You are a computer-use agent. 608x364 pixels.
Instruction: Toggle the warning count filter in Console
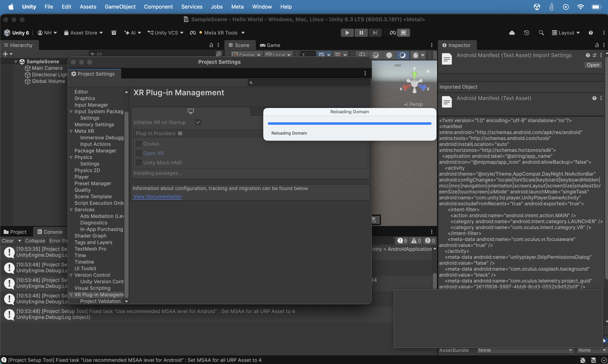tap(416, 241)
